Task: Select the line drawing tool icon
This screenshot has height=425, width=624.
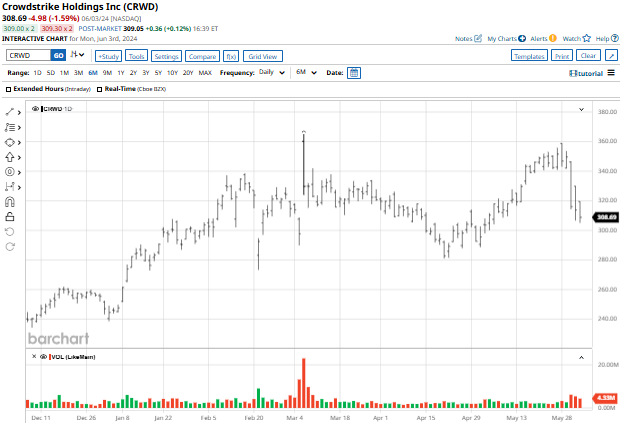Action: pyautogui.click(x=10, y=112)
